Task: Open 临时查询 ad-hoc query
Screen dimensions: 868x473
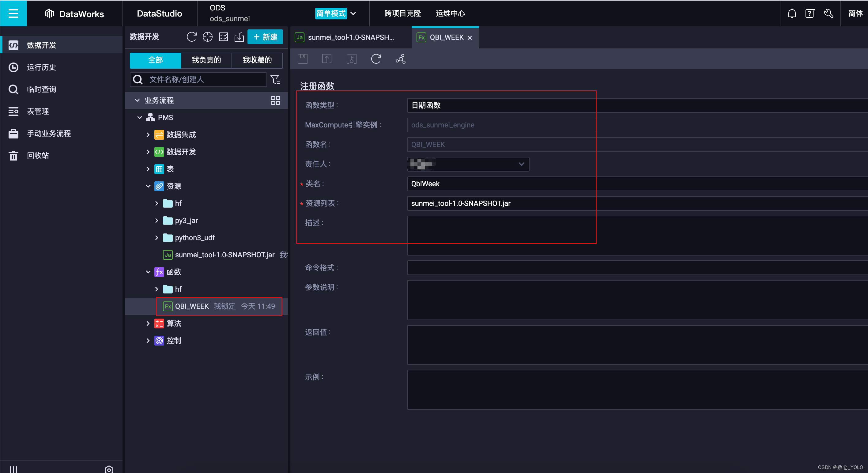Action: click(x=61, y=89)
